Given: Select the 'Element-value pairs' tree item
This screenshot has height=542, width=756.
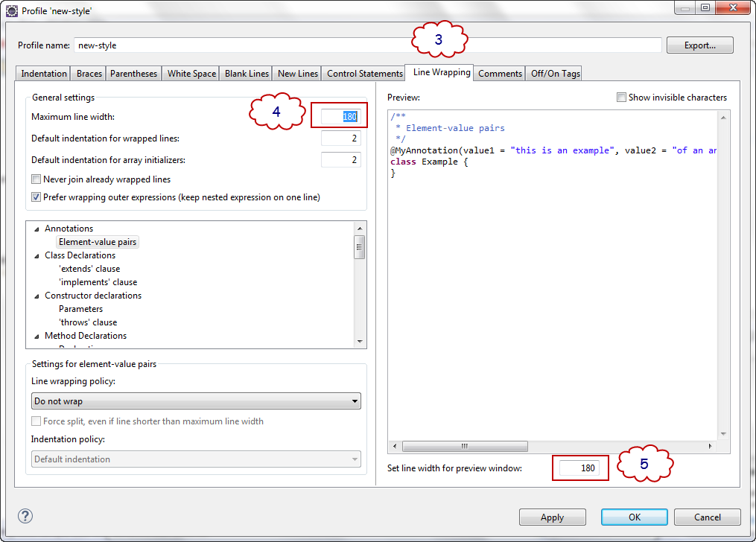Looking at the screenshot, I should coord(97,242).
